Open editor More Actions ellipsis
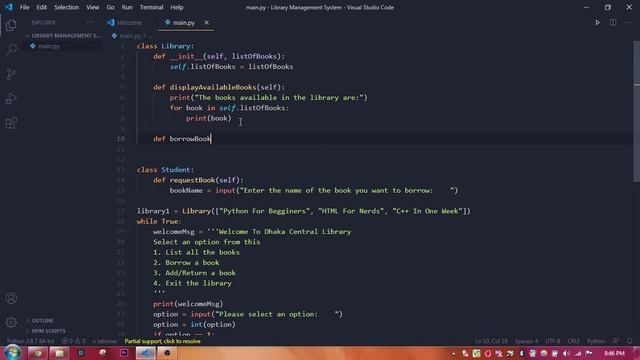This screenshot has height=360, width=640. pos(628,22)
